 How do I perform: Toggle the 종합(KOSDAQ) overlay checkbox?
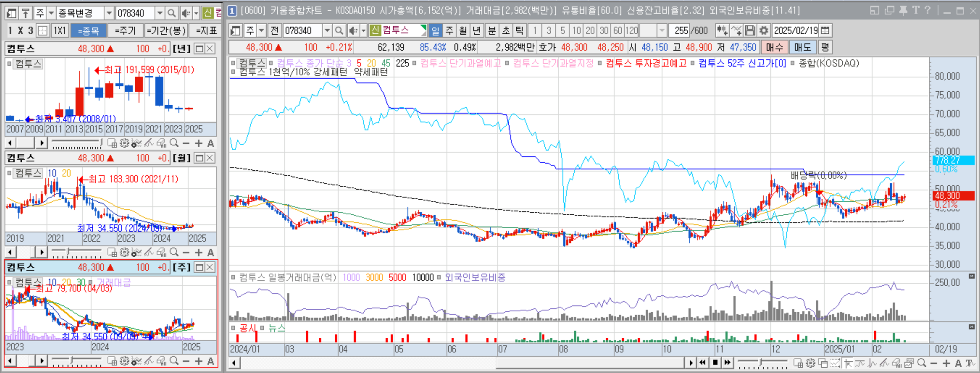point(793,63)
